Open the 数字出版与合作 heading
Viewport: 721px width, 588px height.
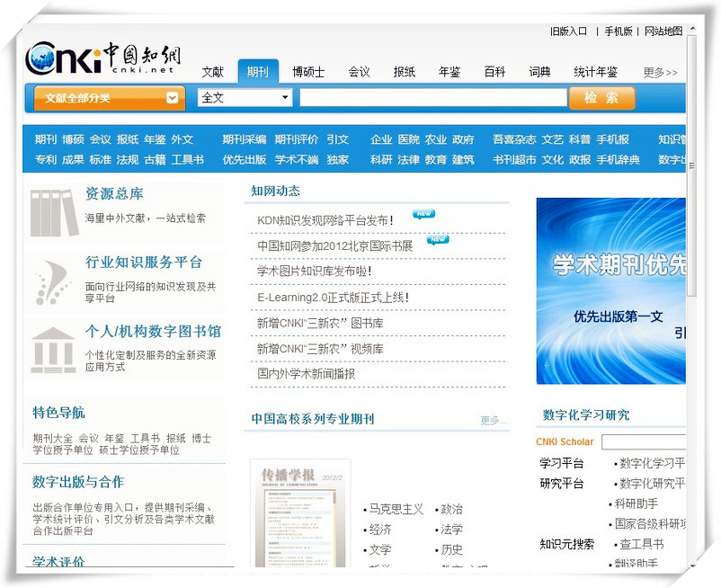pyautogui.click(x=78, y=482)
